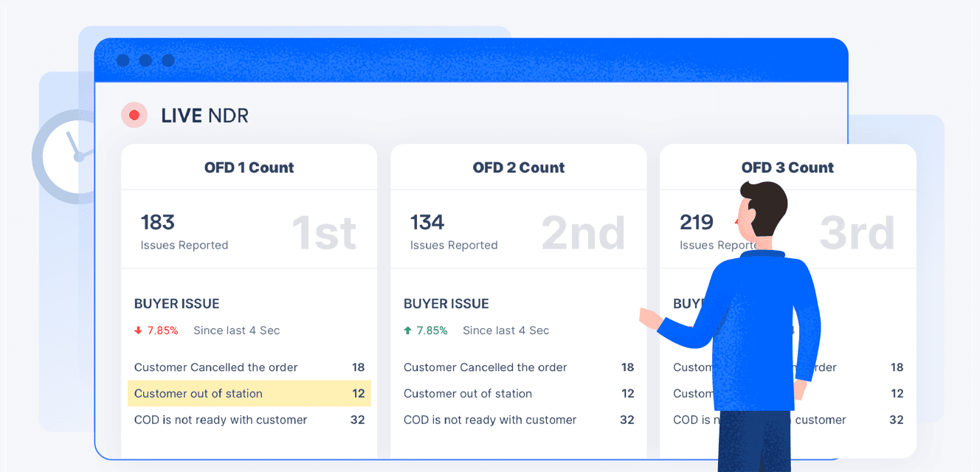Image resolution: width=980 pixels, height=472 pixels.
Task: Click the 1st rank label
Action: (x=324, y=232)
